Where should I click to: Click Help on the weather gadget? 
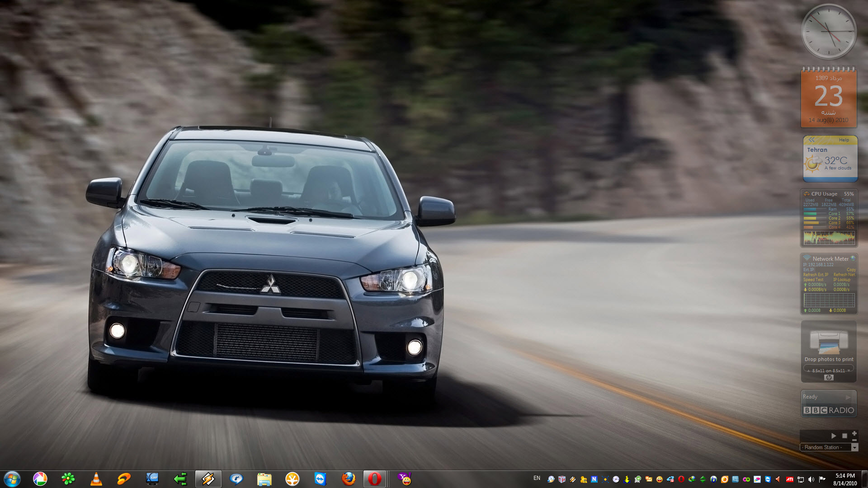click(844, 140)
